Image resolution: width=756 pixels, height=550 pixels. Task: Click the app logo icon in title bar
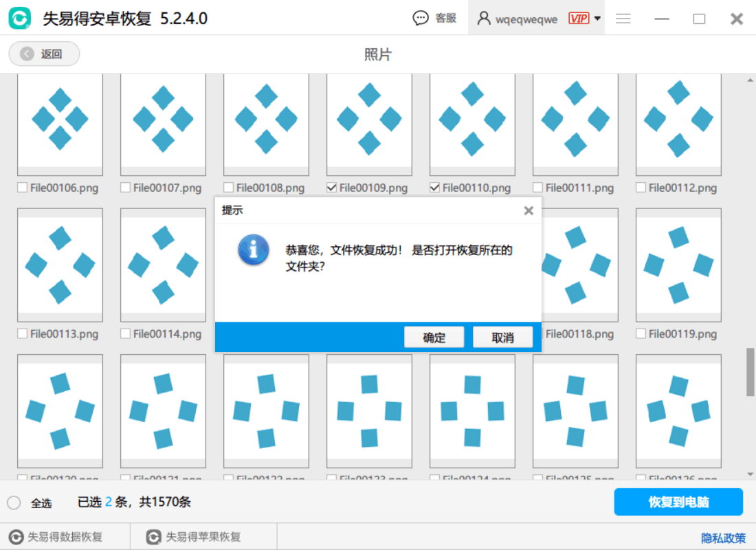click(20, 19)
